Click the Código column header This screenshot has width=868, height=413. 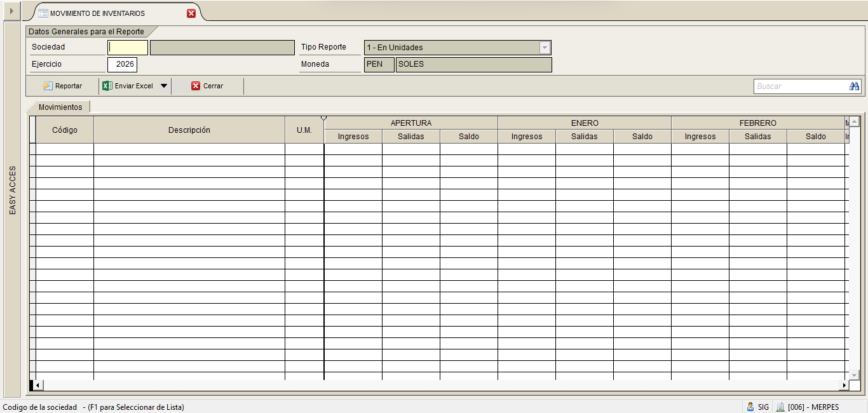tap(65, 130)
